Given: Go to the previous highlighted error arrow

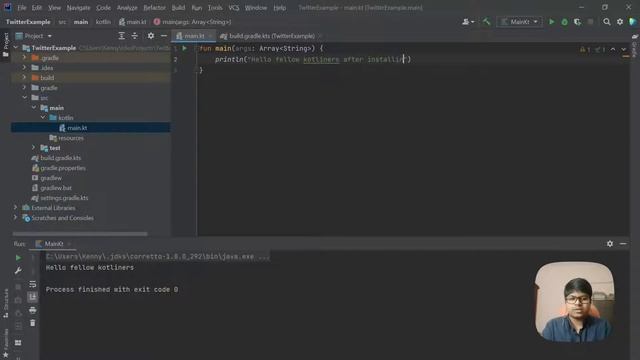Looking at the screenshot, I should (x=613, y=49).
